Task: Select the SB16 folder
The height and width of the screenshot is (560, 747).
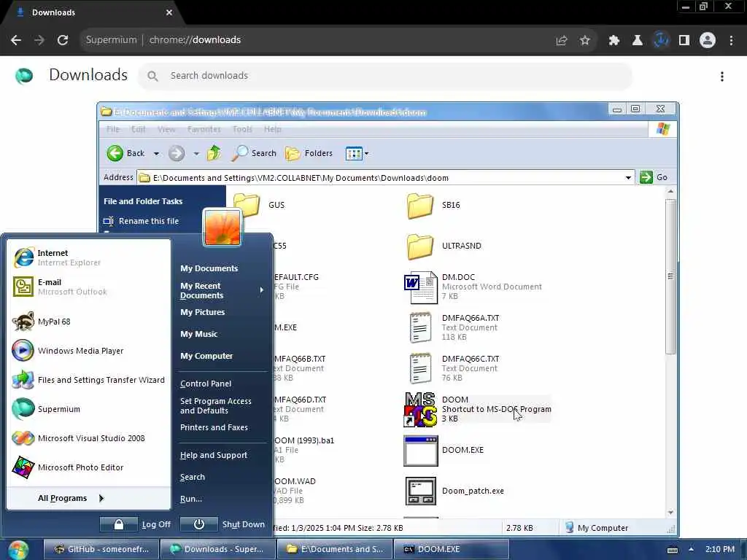Action: click(433, 205)
